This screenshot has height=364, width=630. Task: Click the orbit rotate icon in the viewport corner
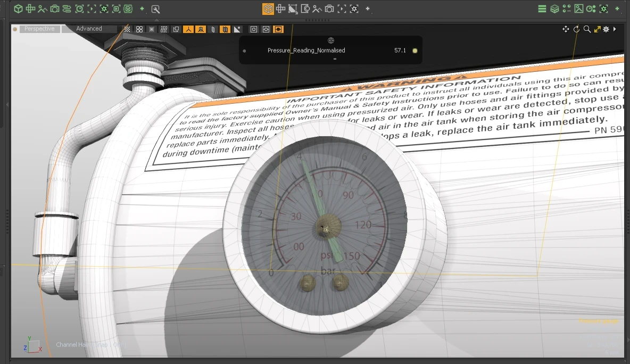coord(577,29)
